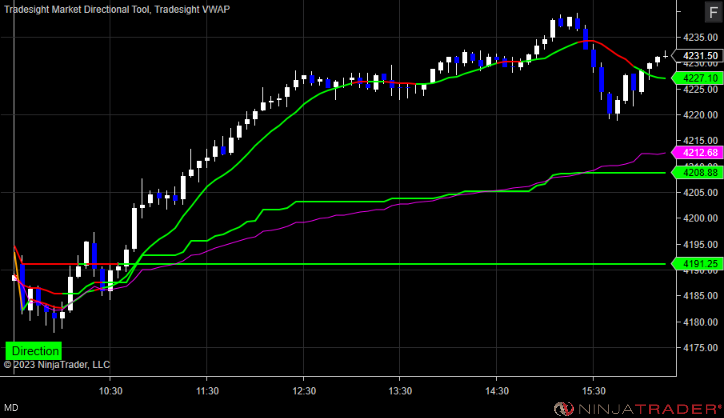The height and width of the screenshot is (418, 724).
Task: Click the 4185.00 price axis label
Action: click(700, 296)
